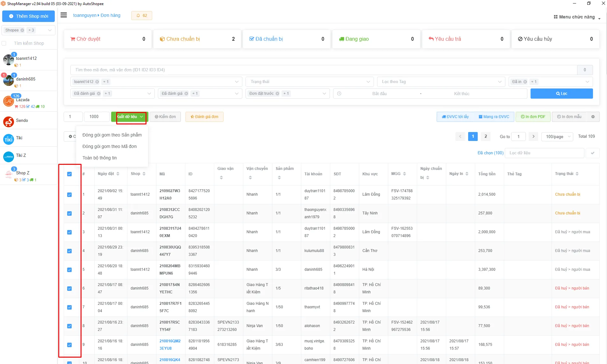Open the Lazada shop icon
Viewport: 607px width, 364px height.
tap(8, 101)
